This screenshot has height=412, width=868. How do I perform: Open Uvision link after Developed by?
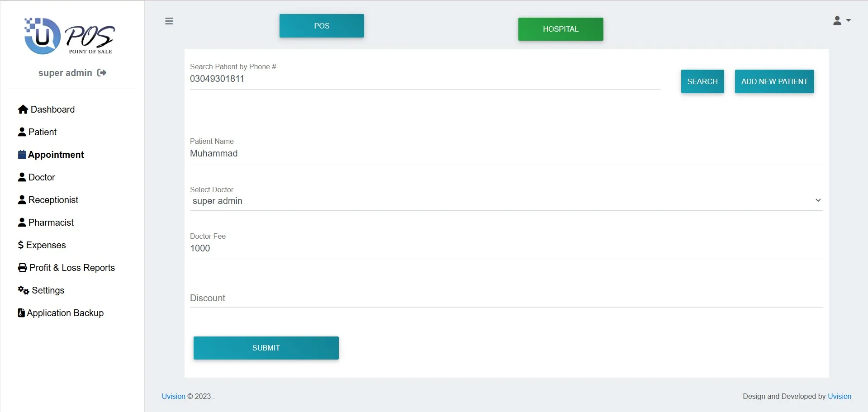[840, 396]
